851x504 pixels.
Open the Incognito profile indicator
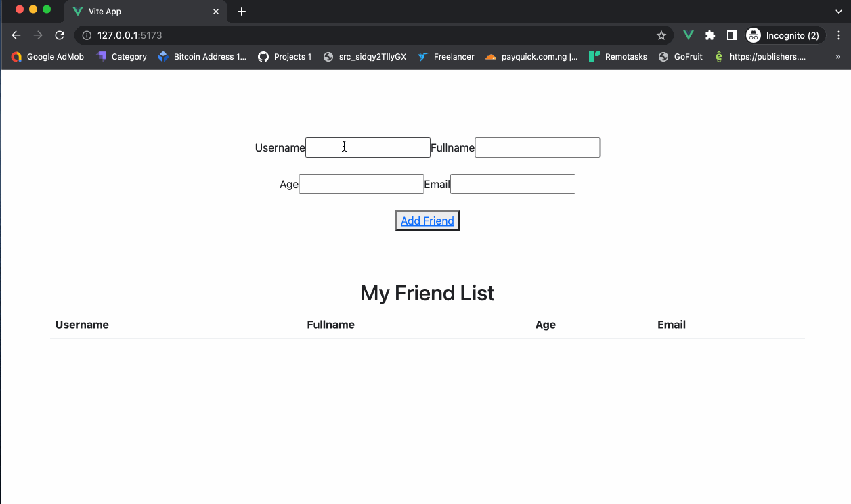[x=784, y=35]
